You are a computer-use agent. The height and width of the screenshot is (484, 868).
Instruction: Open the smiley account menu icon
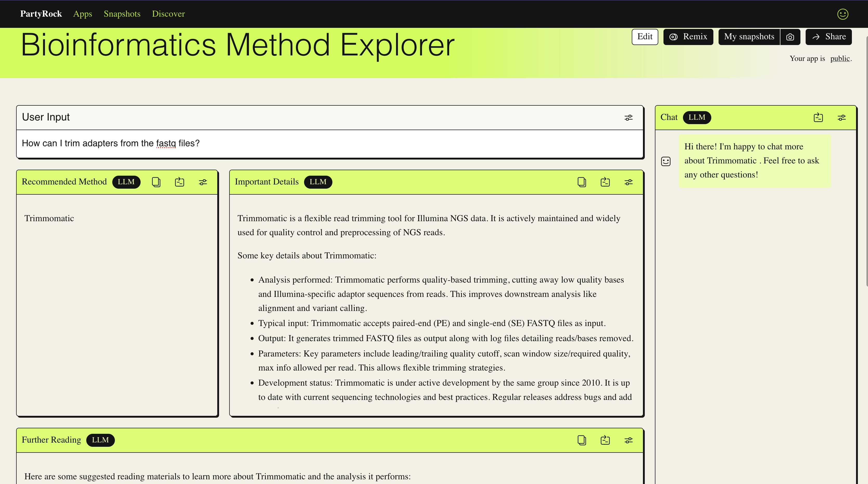click(x=842, y=14)
